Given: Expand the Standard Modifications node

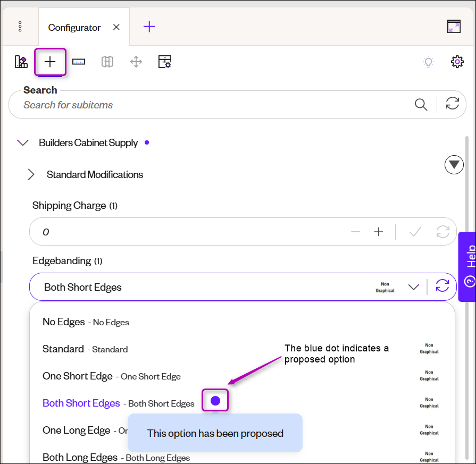Looking at the screenshot, I should pyautogui.click(x=31, y=174).
